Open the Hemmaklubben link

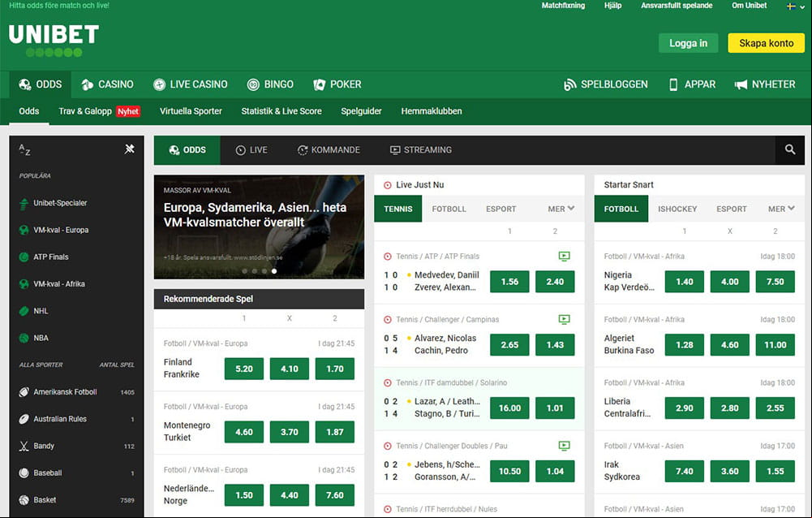[x=432, y=111]
